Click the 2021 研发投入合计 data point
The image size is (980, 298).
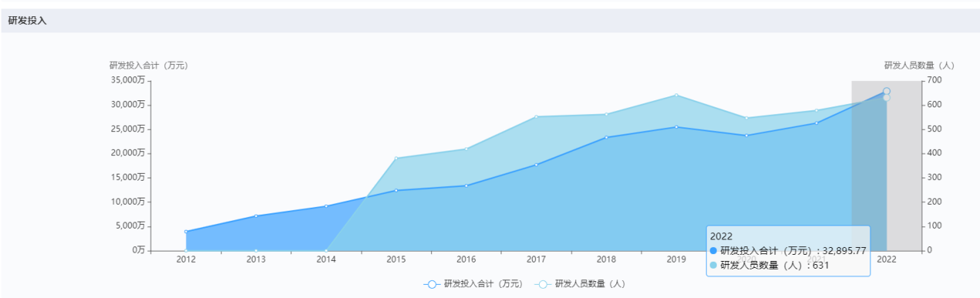tap(816, 123)
